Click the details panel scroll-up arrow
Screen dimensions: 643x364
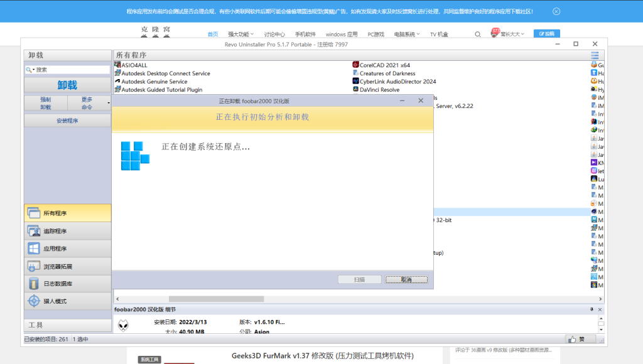[x=601, y=319]
